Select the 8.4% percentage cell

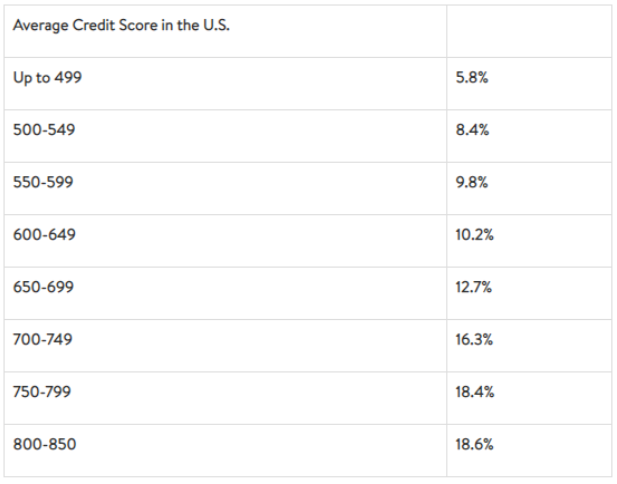(529, 136)
